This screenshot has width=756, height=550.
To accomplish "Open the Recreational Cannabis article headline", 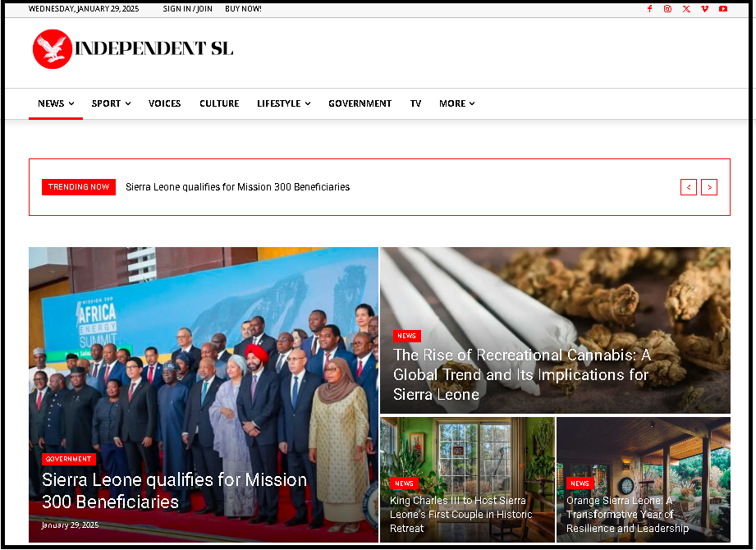I will 522,374.
